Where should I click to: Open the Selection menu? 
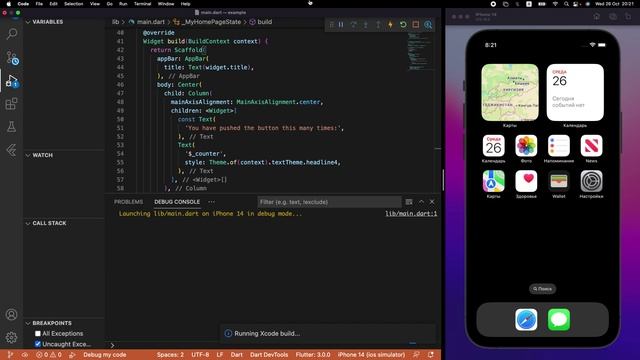[73, 4]
